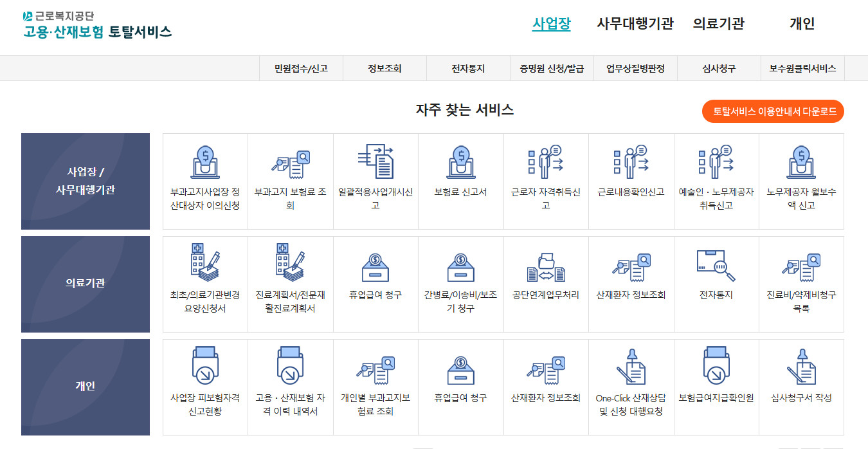The image size is (868, 449).
Task: Open the 증명원 신청/발급 menu
Action: 552,68
